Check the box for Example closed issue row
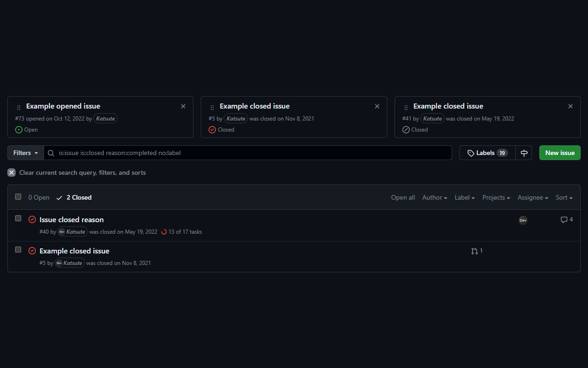 pos(18,249)
